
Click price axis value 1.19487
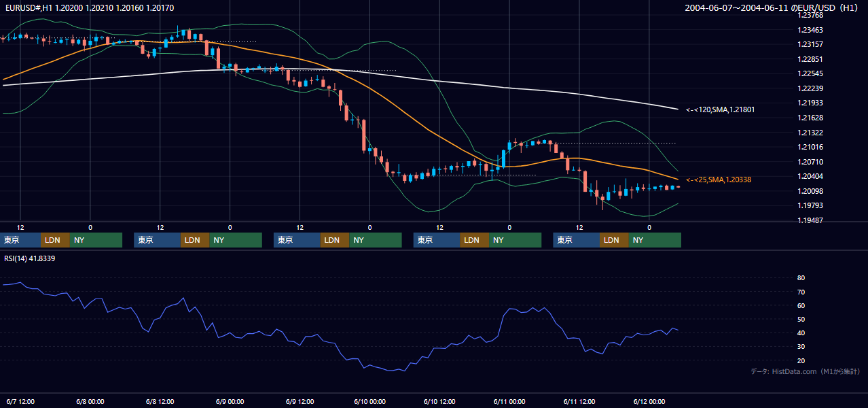tap(810, 220)
